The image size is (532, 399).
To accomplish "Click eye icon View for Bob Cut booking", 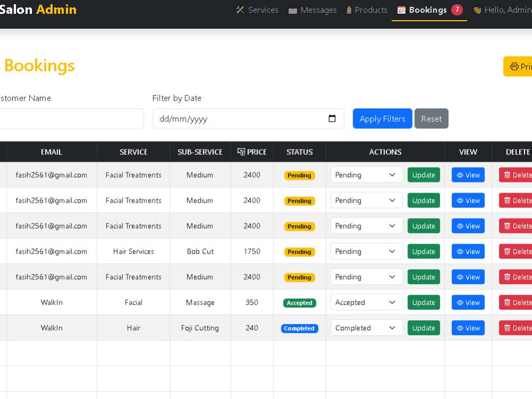I will coord(460,252).
